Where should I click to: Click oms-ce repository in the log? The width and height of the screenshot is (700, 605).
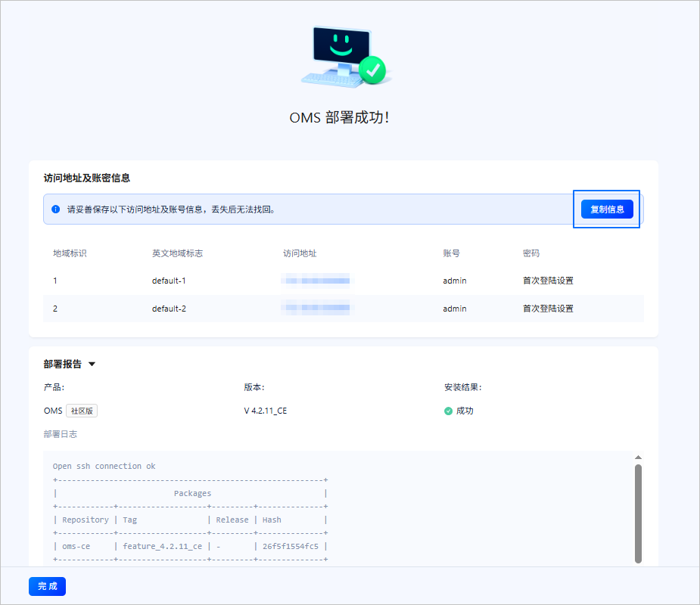76,546
